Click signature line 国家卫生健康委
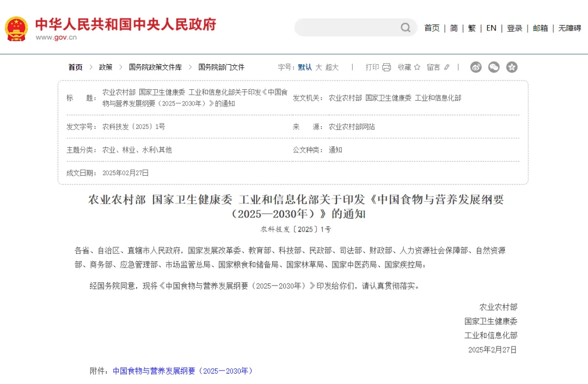The width and height of the screenshot is (588, 384). click(491, 321)
